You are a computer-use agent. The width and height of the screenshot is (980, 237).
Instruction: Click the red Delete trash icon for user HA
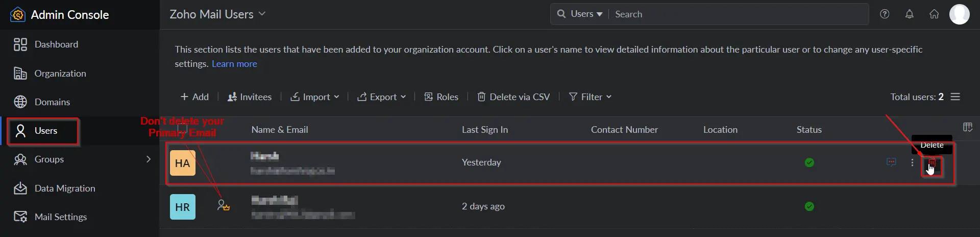(932, 163)
